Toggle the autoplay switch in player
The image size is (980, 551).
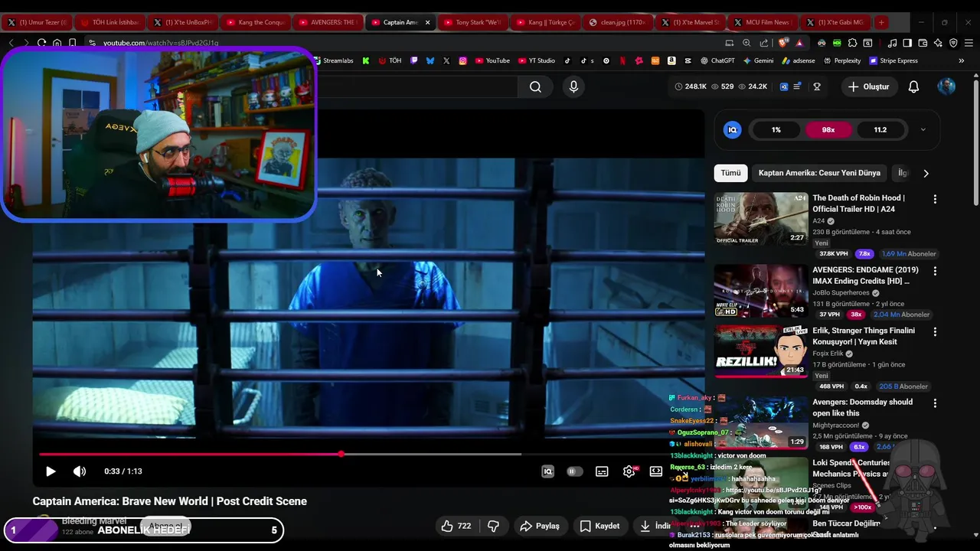[x=574, y=471]
